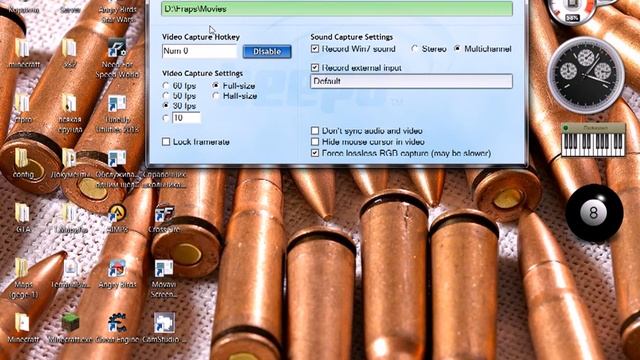Viewport: 640px width, 360px height.
Task: Toggle Force lossless RGB capture
Action: 315,153
